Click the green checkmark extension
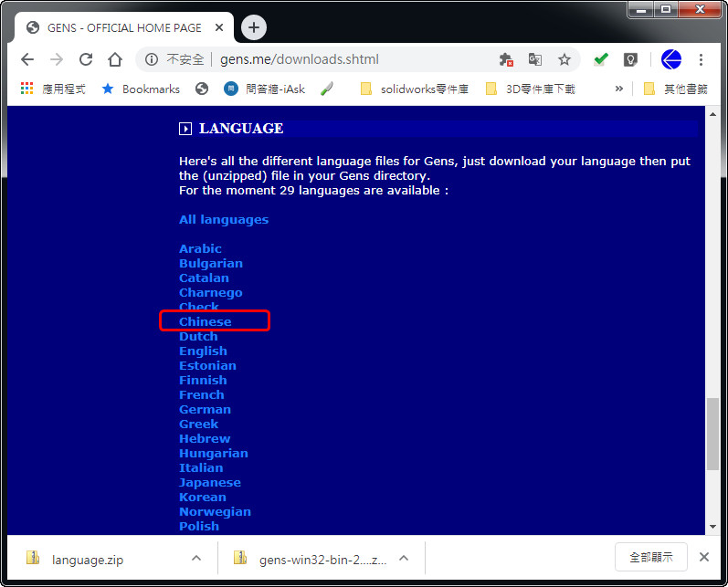Viewport: 728px width, 587px height. pyautogui.click(x=601, y=59)
